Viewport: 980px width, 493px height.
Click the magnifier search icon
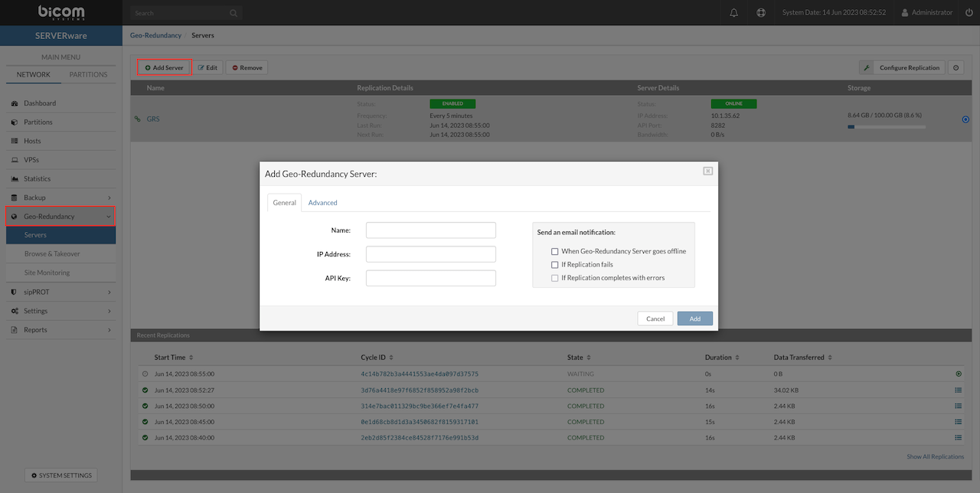click(234, 13)
